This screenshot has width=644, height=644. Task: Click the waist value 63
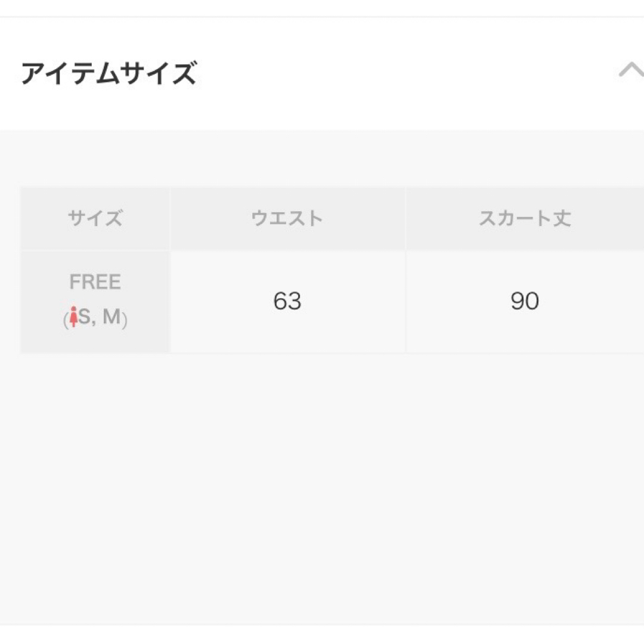[x=287, y=301]
